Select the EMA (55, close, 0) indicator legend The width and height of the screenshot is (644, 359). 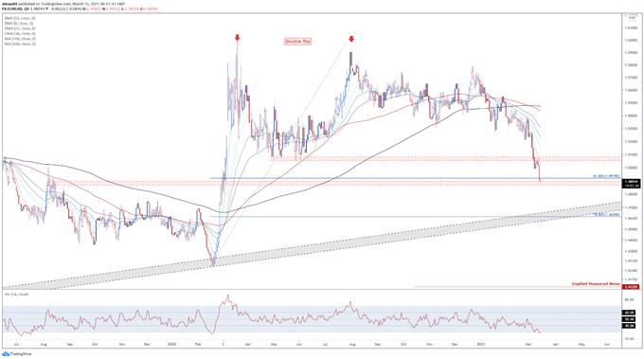click(20, 19)
